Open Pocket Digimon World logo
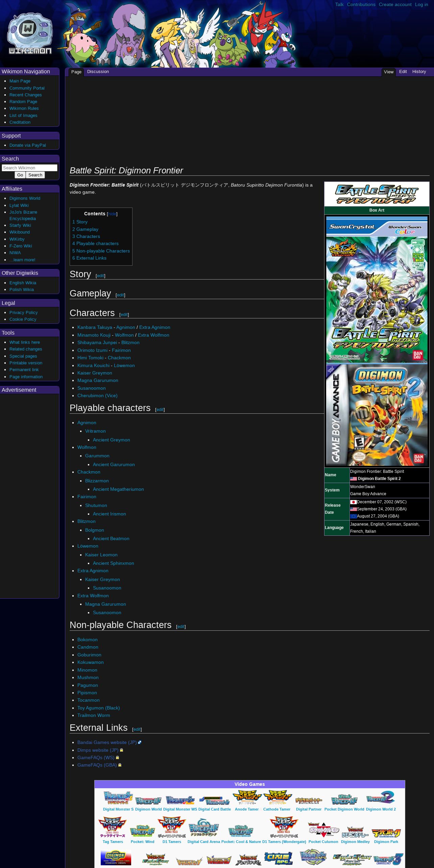The height and width of the screenshot is (868, 434). click(x=344, y=800)
